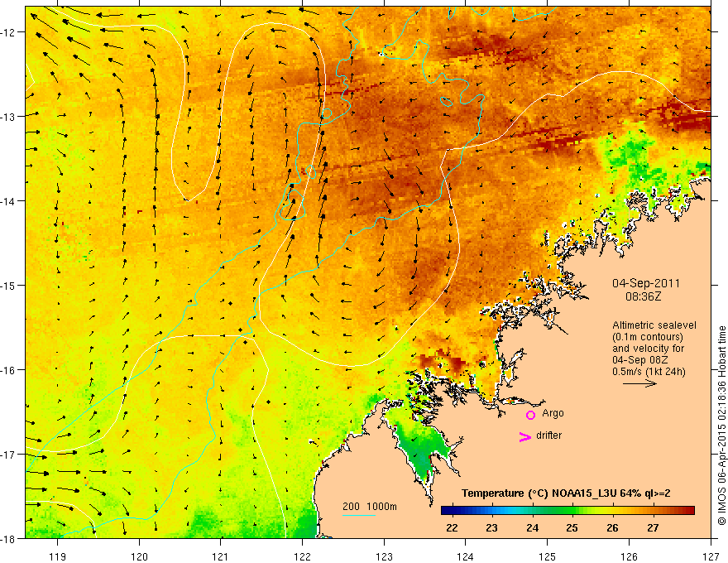This screenshot has width=728, height=563.
Task: Click the 0.5m/s velocity scale arrow
Action: (x=639, y=383)
